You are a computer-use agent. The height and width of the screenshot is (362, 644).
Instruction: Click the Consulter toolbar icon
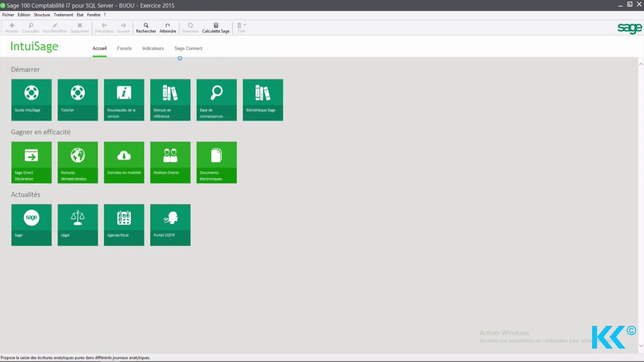31,28
